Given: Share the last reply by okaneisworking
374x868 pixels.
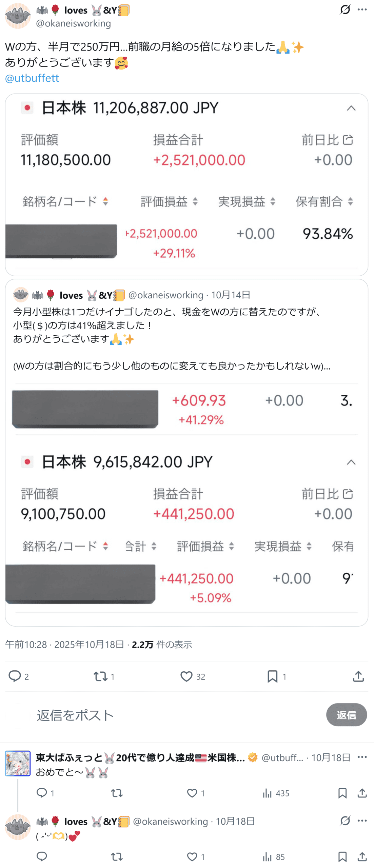Looking at the screenshot, I should click(362, 856).
